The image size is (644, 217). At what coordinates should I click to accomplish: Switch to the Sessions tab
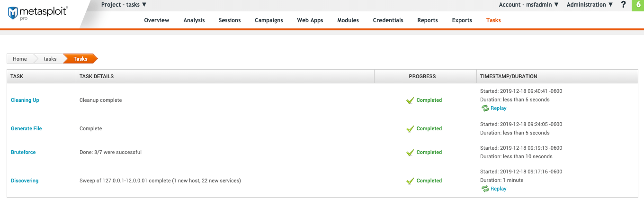click(230, 20)
